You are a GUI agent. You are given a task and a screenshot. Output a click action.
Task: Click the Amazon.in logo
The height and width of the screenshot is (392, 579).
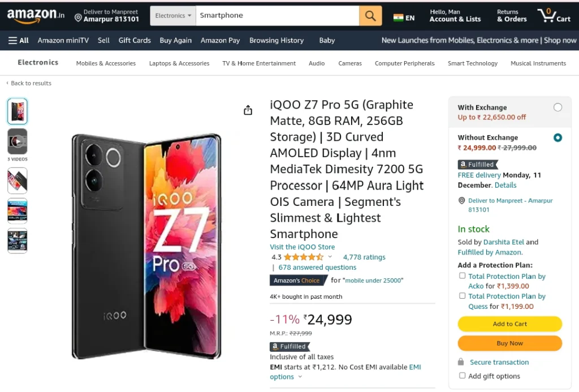tap(36, 15)
